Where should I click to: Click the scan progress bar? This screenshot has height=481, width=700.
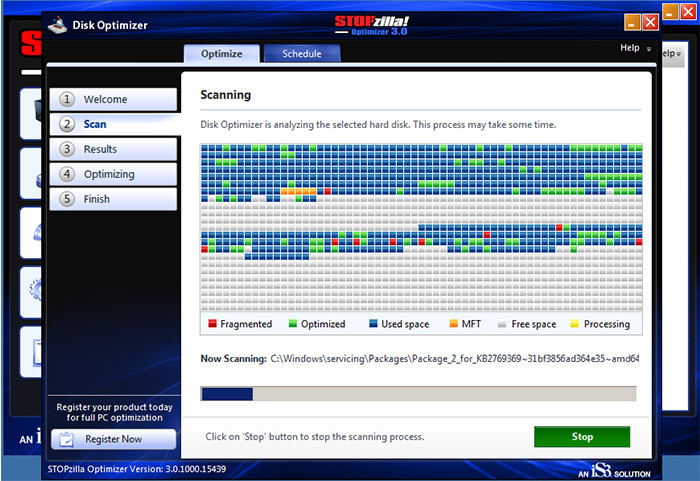[x=418, y=394]
